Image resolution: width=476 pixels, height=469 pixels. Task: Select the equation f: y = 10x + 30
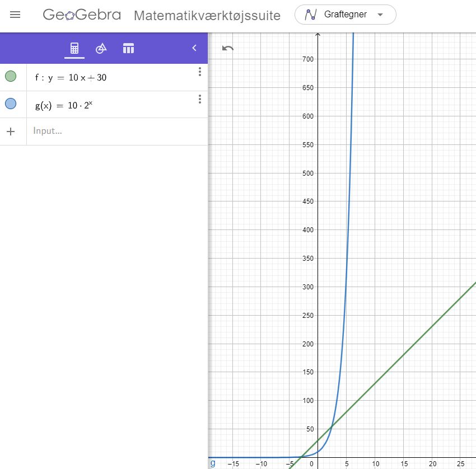pyautogui.click(x=71, y=78)
